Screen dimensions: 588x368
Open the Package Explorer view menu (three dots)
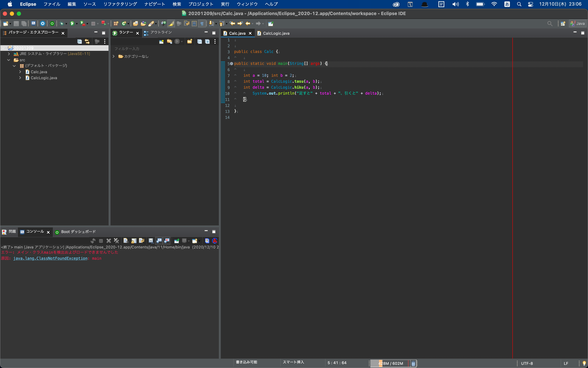click(105, 41)
